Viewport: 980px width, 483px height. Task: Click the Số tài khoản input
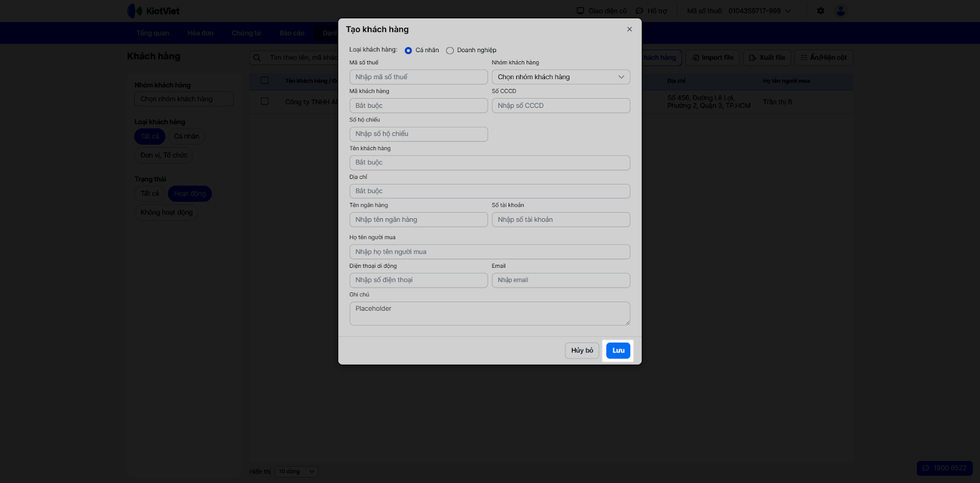point(560,219)
